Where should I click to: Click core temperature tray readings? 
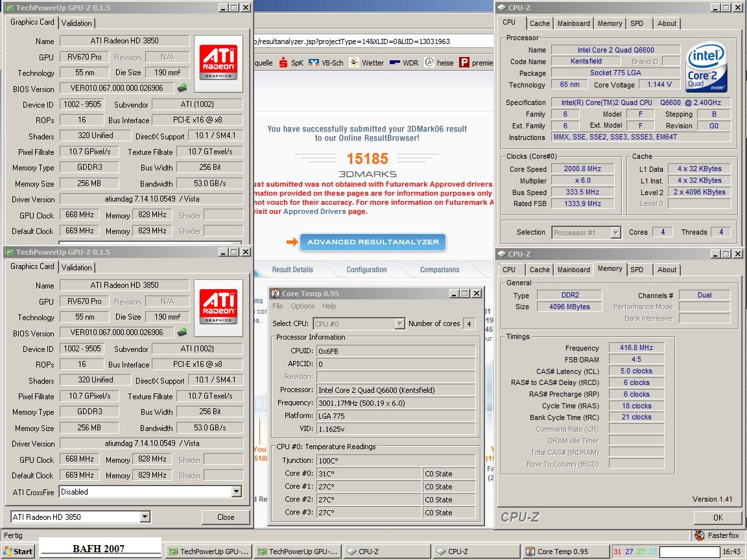tap(635, 552)
